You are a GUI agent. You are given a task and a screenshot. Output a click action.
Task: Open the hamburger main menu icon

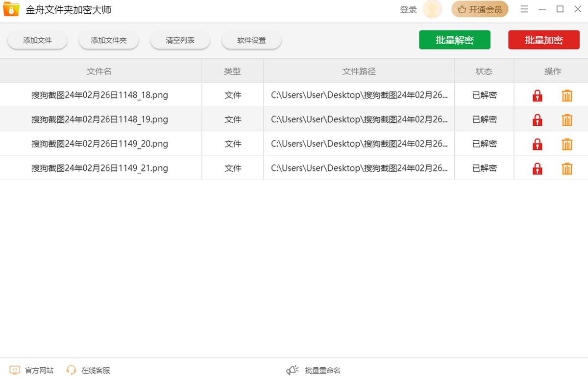click(524, 9)
